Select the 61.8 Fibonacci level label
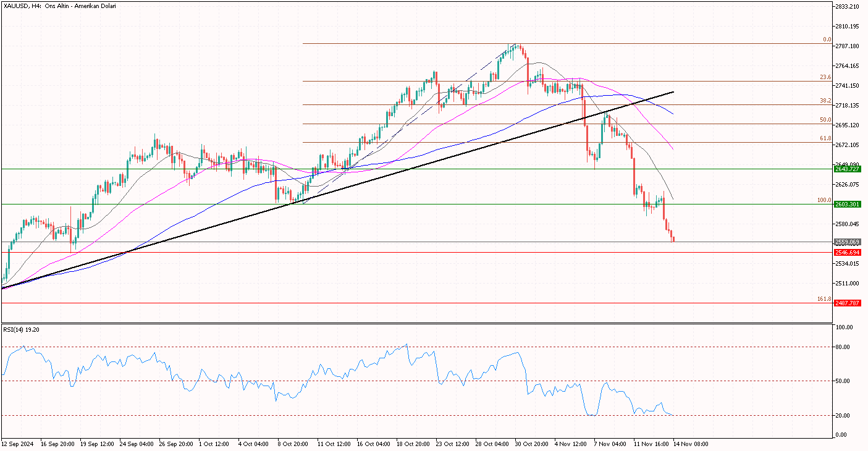Image resolution: width=868 pixels, height=451 pixels. [x=825, y=138]
